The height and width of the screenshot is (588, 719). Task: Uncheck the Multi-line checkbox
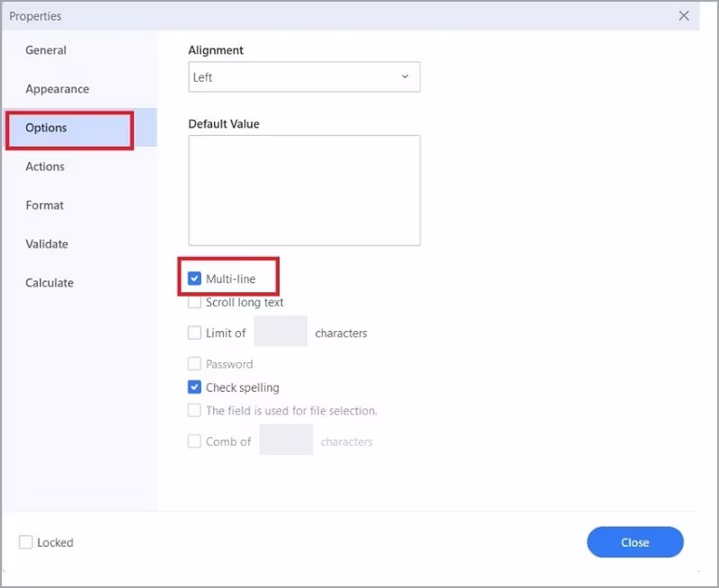pyautogui.click(x=195, y=279)
